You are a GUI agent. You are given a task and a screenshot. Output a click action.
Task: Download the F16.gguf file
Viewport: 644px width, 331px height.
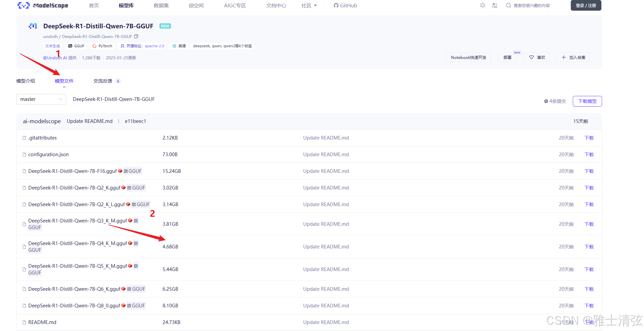[x=589, y=171]
